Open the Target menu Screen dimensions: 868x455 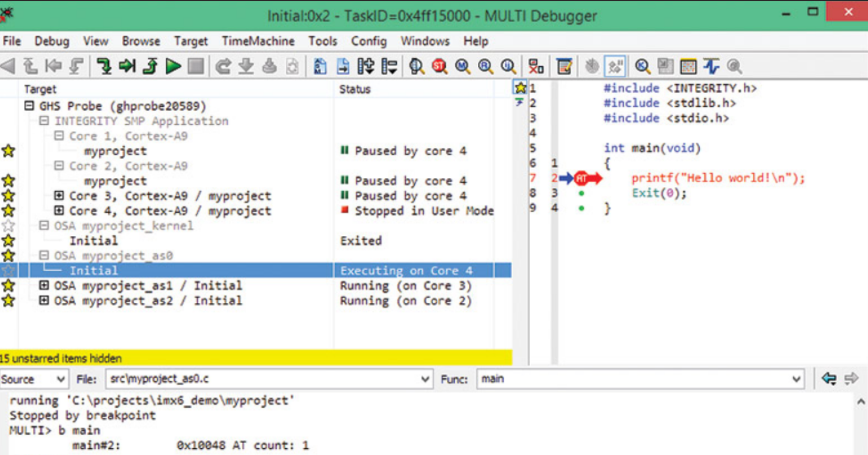click(x=191, y=41)
